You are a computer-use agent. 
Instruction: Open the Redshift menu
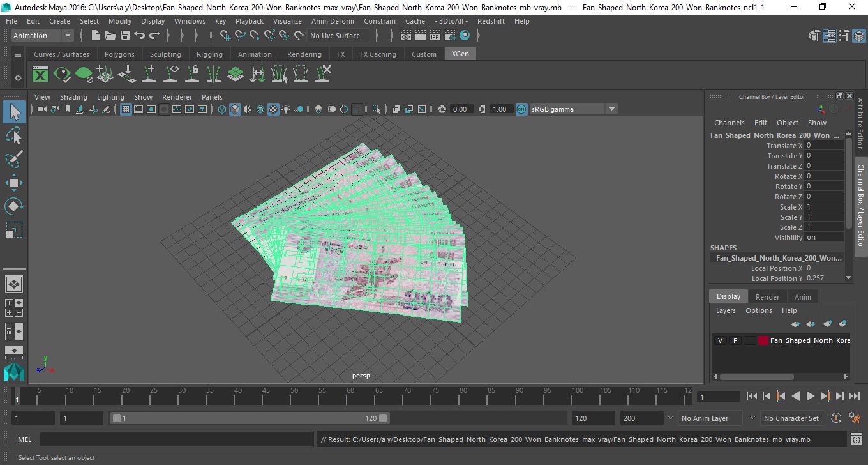pyautogui.click(x=491, y=21)
